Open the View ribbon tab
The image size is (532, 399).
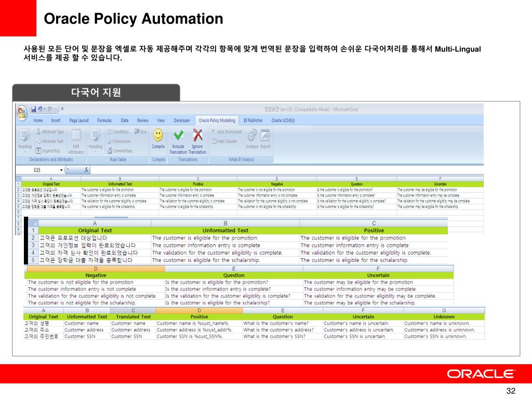click(161, 121)
